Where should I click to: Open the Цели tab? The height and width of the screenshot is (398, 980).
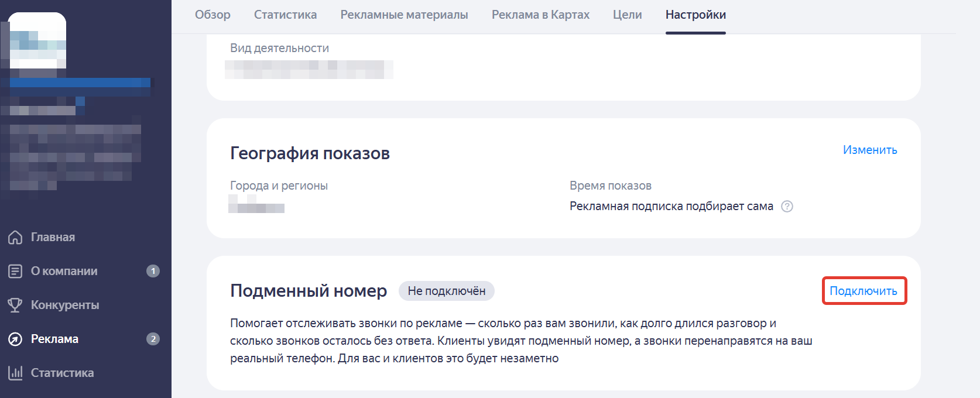pyautogui.click(x=627, y=15)
